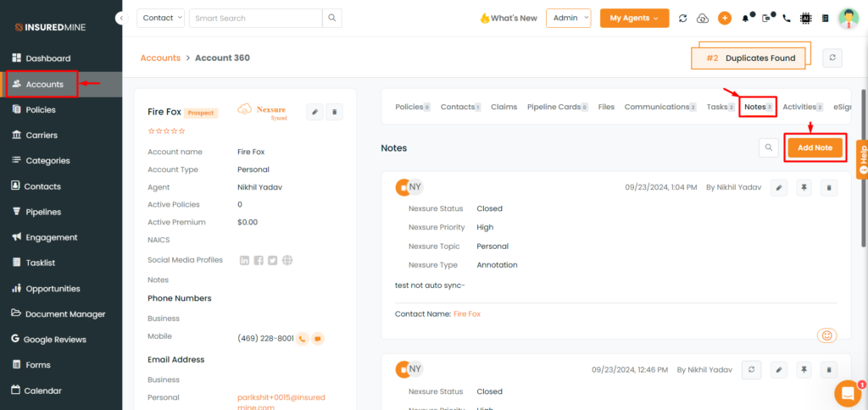Screen dimensions: 868x410
Task: Click the phone dialer icon in header
Action: pos(786,19)
